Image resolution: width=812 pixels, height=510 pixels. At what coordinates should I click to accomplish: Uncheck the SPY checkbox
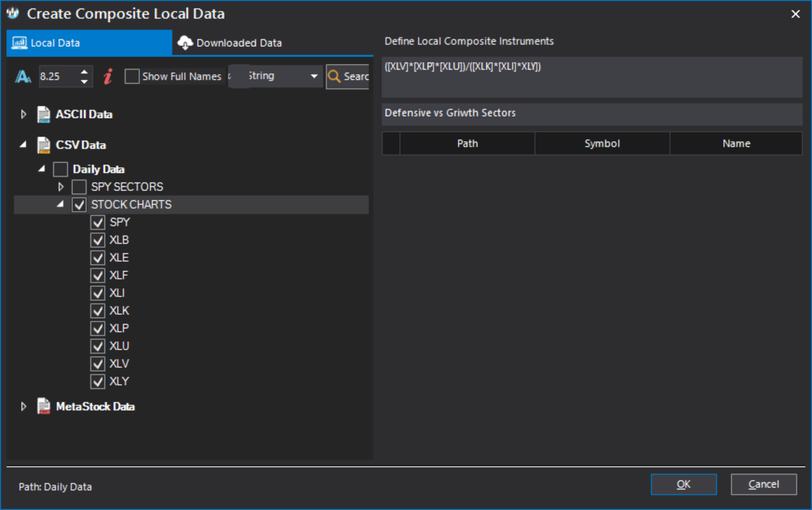97,222
